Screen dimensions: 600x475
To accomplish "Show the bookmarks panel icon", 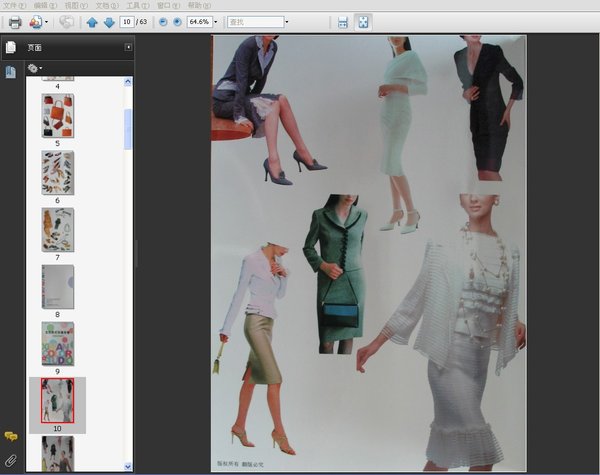I will pos(11,72).
